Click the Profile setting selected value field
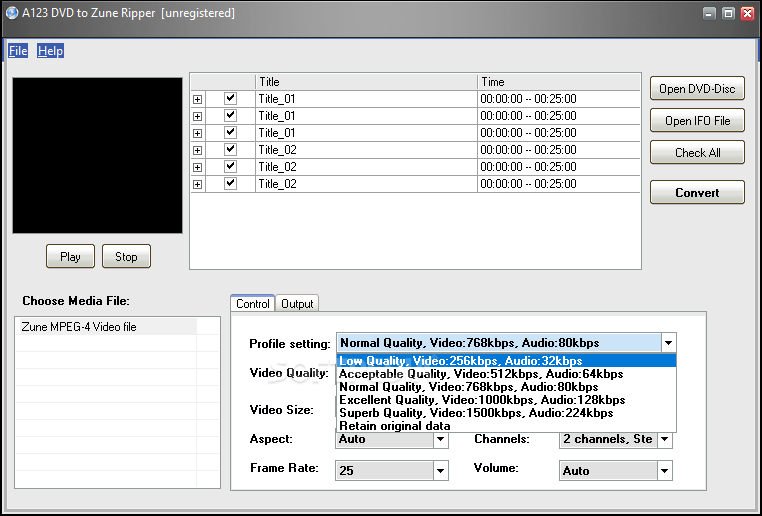Image resolution: width=762 pixels, height=516 pixels. coord(499,343)
